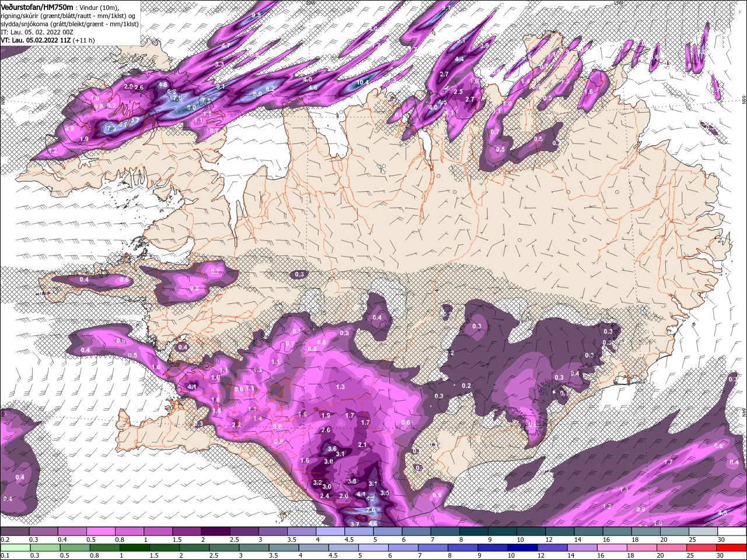
Task: Click the 10.4 precipitation value on the map
Action: 363,82
